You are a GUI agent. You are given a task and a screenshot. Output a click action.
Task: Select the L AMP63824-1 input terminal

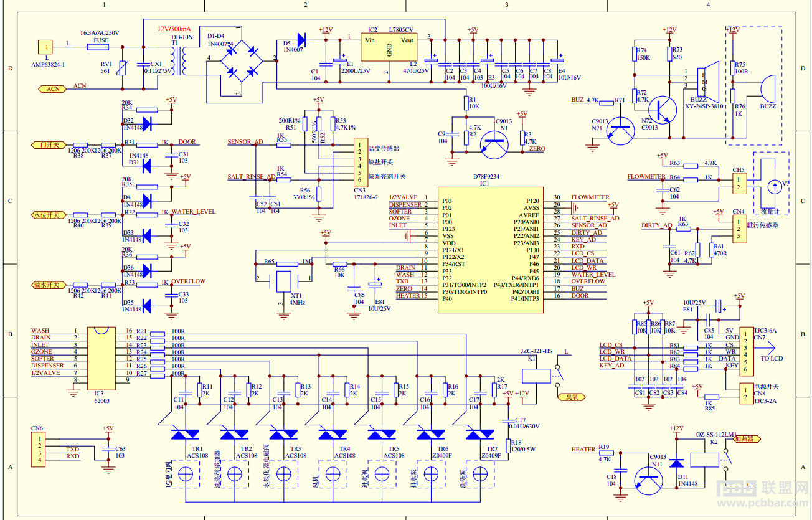coord(45,47)
